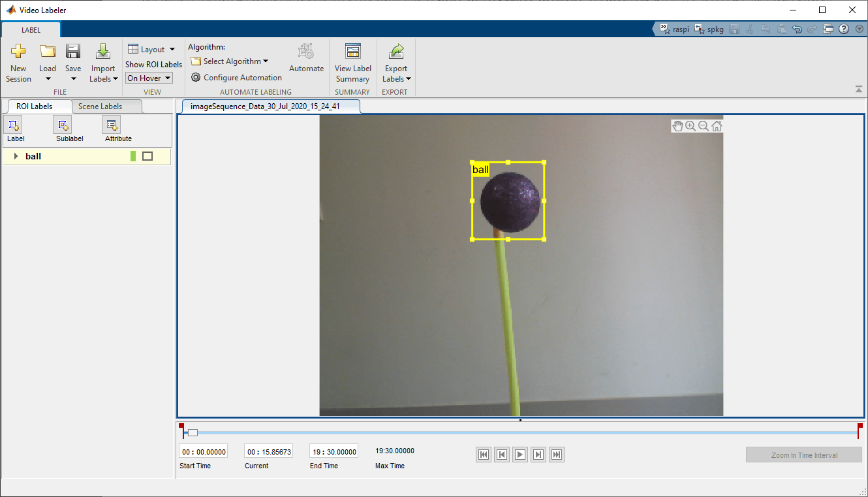Select the pan hand tool
The image size is (868, 497).
point(677,126)
